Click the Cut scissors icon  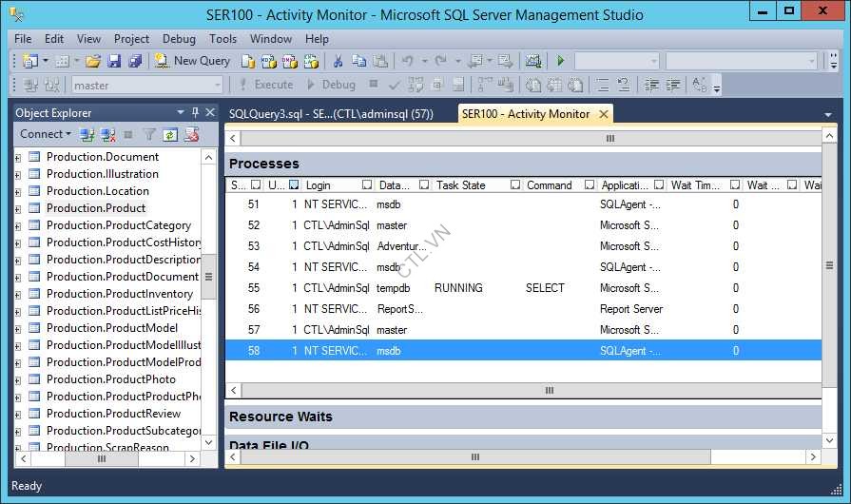click(x=338, y=61)
